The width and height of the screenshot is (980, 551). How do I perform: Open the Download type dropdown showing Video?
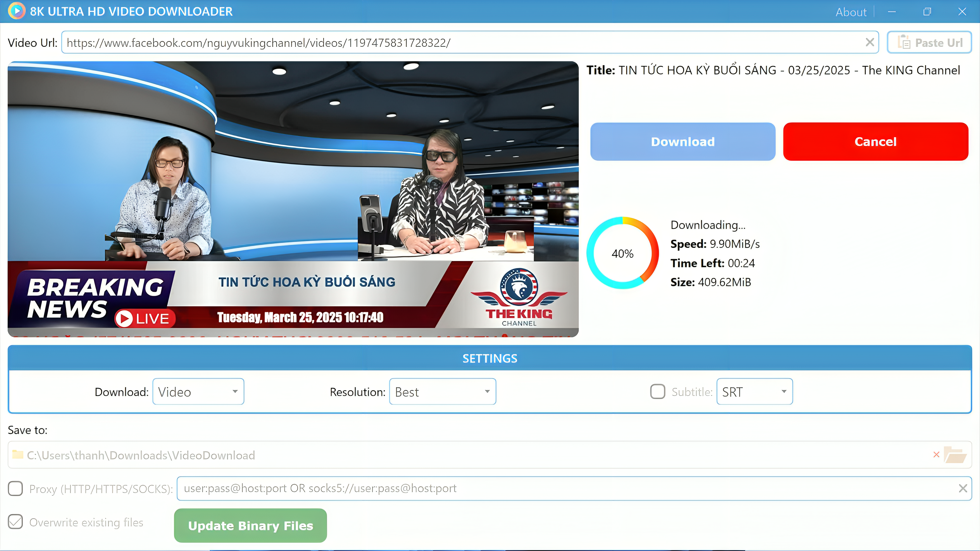(198, 392)
